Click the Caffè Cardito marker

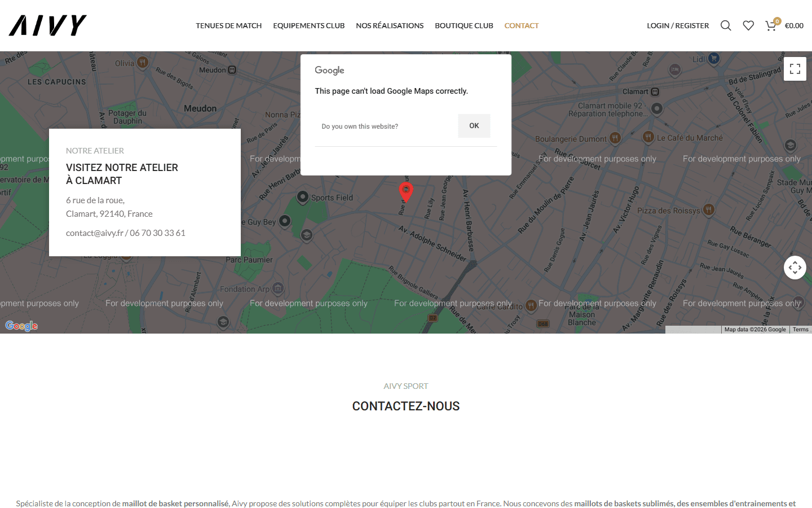531,306
